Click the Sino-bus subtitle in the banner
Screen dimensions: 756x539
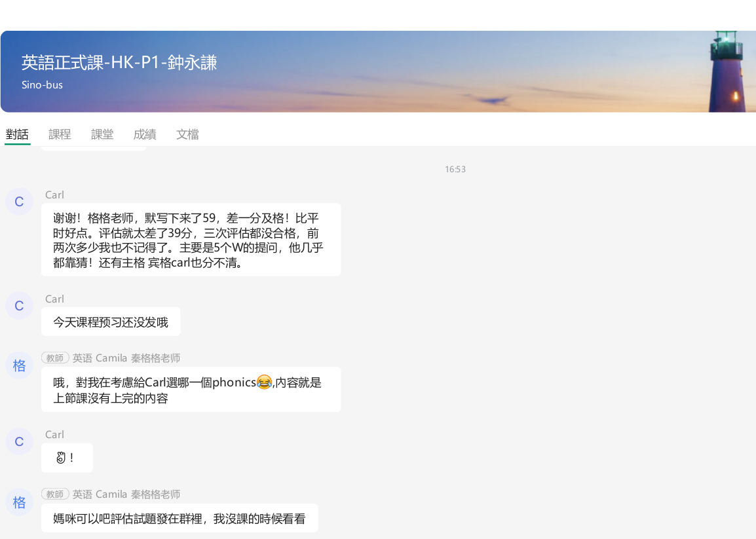42,85
